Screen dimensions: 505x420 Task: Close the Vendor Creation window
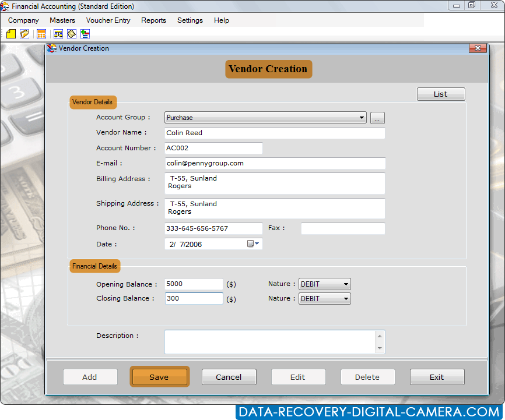478,48
